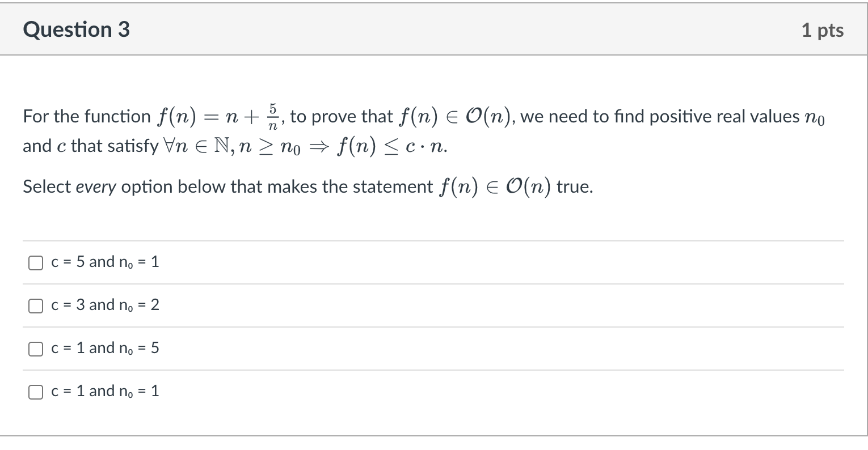Check the option 'c = 5 and n₀ = 1'

click(35, 262)
